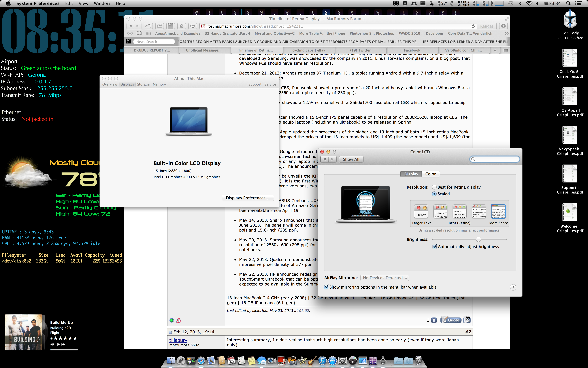Adjust the Brightness slider
The width and height of the screenshot is (588, 368).
tap(478, 239)
